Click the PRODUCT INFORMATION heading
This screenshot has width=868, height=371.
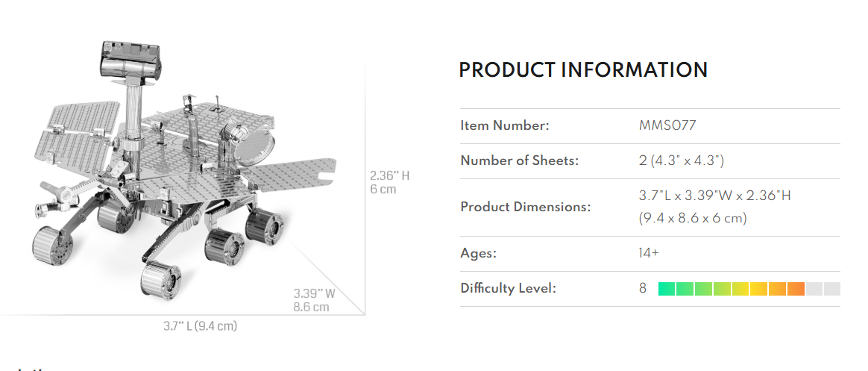[x=582, y=70]
